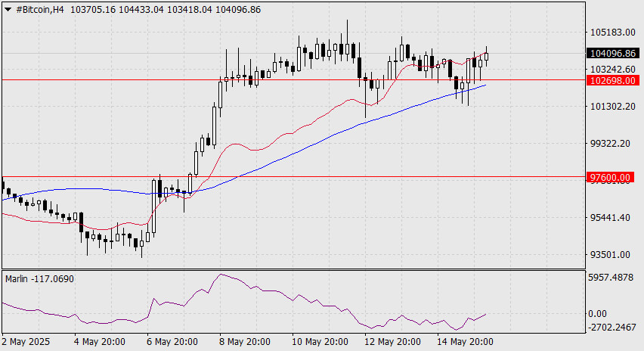Click the 2 May 2025 date label

(x=26, y=342)
